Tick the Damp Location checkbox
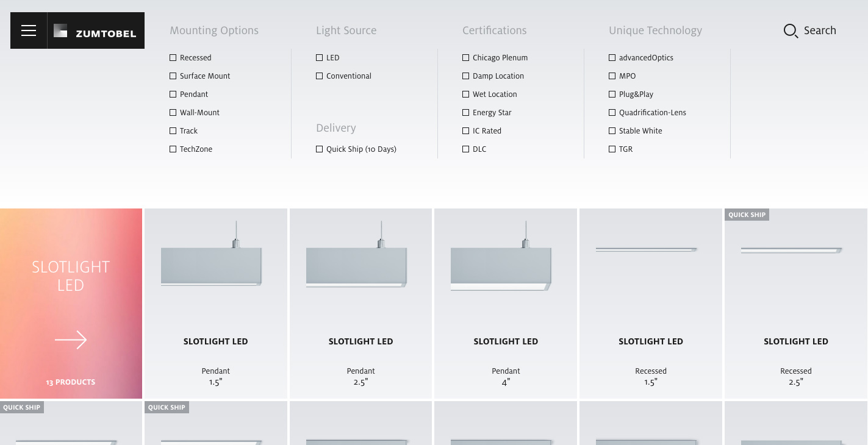 click(466, 76)
